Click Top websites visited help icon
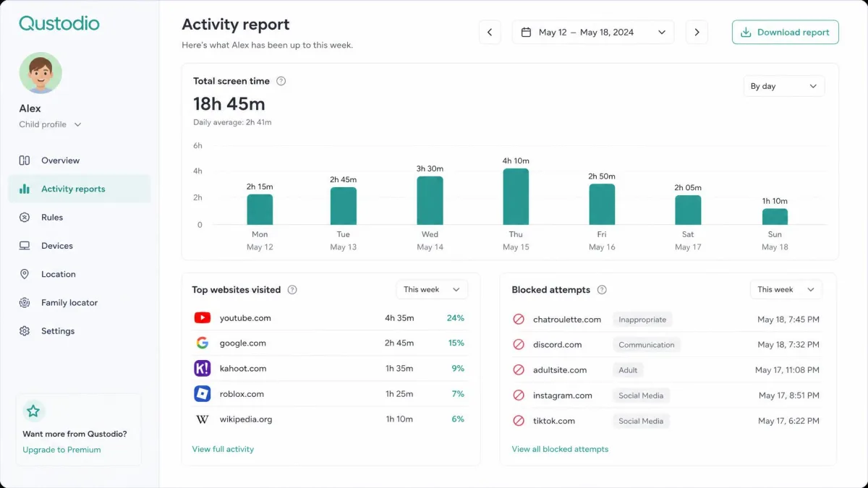 292,290
